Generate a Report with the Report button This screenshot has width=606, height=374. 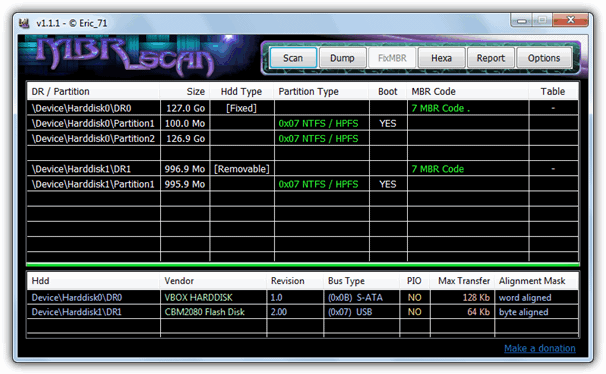pos(490,58)
